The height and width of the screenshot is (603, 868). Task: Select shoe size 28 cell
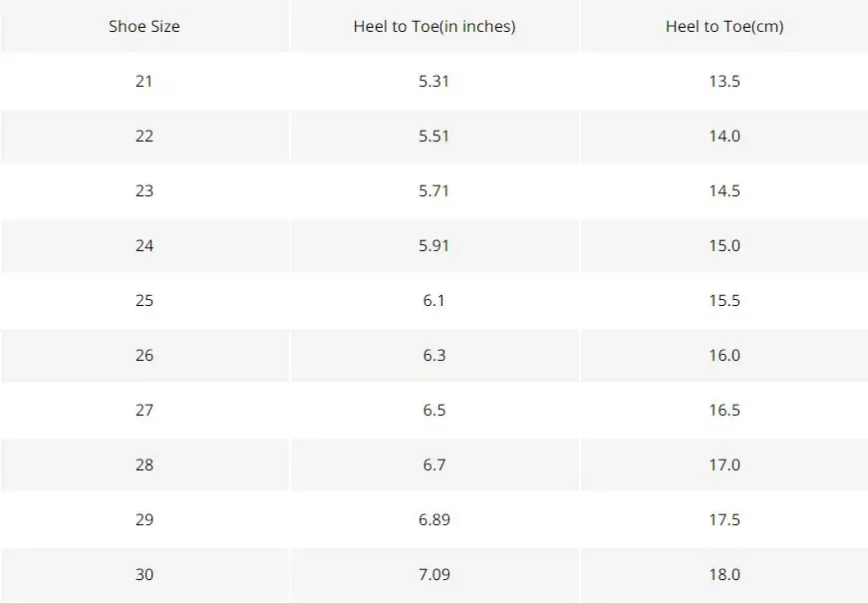click(x=144, y=465)
